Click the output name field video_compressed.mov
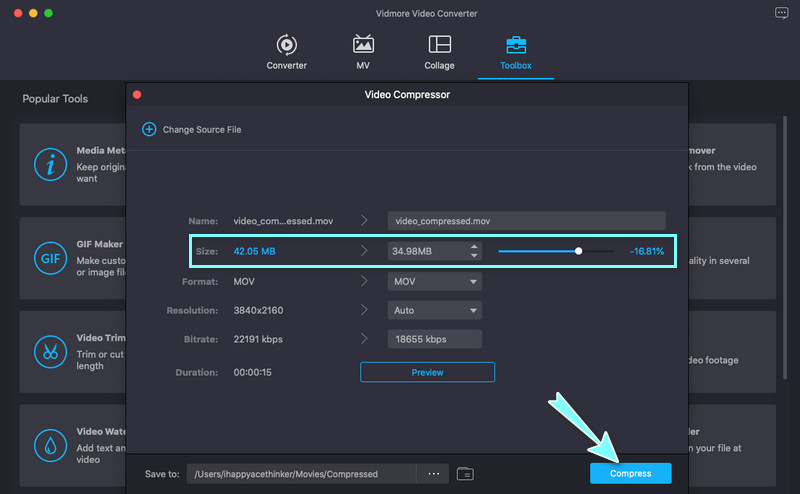 526,221
